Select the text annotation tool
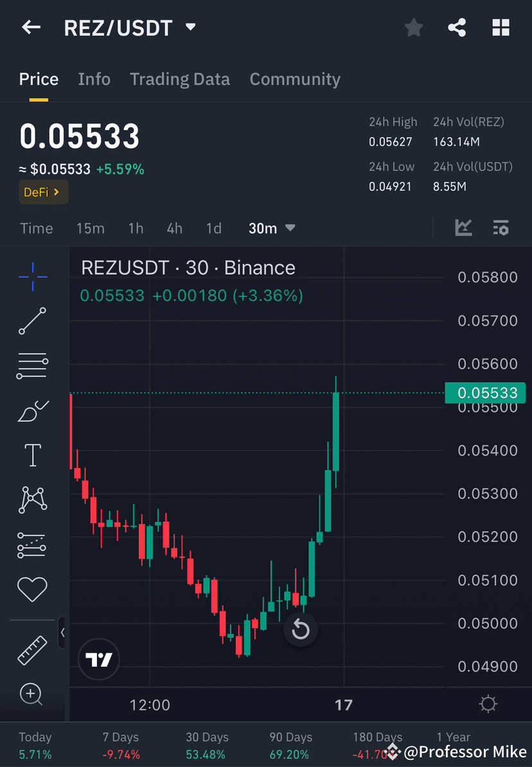The width and height of the screenshot is (532, 767). (32, 455)
